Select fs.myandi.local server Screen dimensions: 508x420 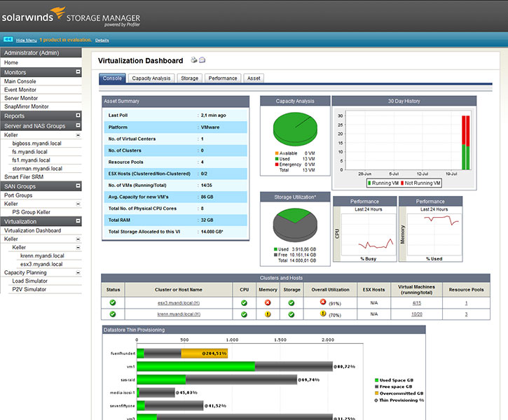tap(29, 152)
